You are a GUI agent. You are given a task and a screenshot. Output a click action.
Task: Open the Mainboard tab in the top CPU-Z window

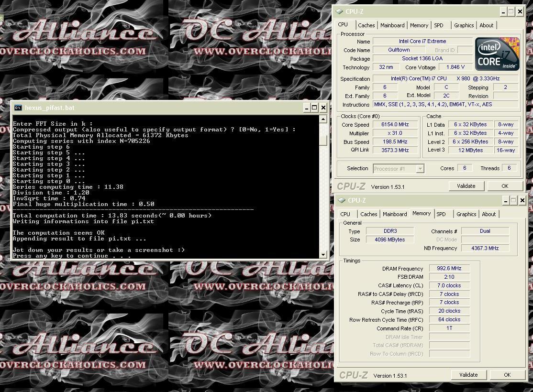click(x=392, y=25)
